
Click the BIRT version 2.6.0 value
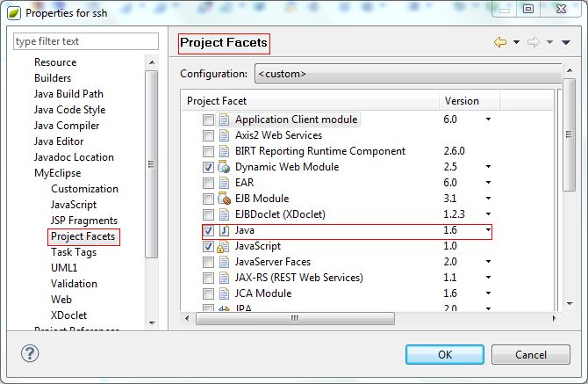(454, 151)
